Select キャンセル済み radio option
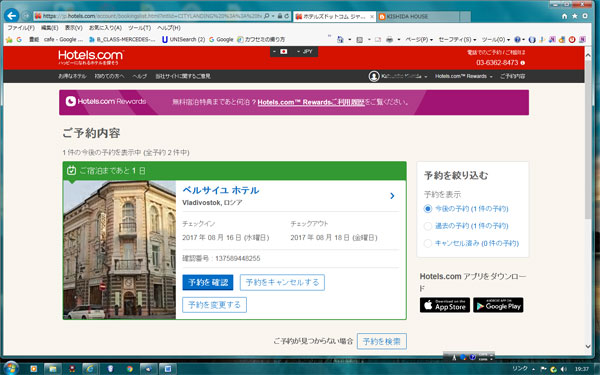 click(428, 243)
